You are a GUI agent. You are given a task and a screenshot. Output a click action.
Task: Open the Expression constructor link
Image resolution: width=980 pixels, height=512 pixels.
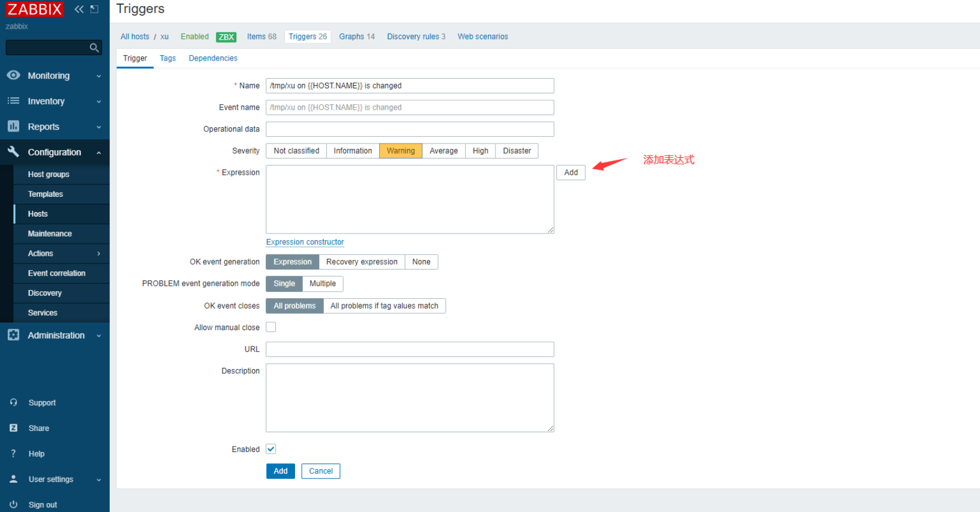(305, 242)
